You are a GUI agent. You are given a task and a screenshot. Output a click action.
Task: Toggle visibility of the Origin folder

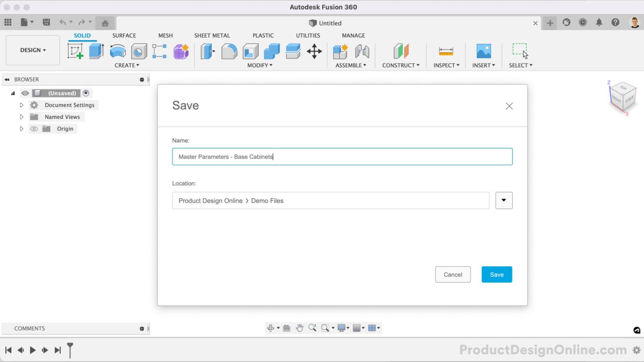(x=34, y=129)
